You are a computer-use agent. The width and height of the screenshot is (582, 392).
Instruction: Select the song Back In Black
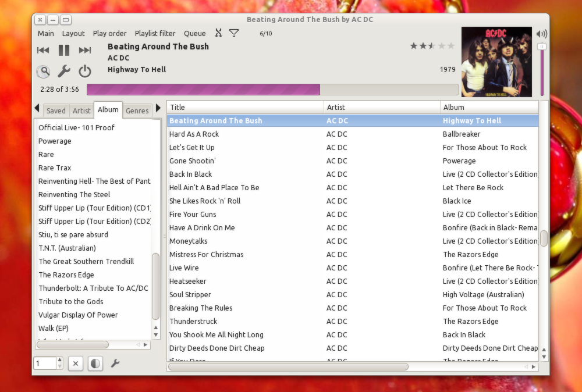point(353,174)
